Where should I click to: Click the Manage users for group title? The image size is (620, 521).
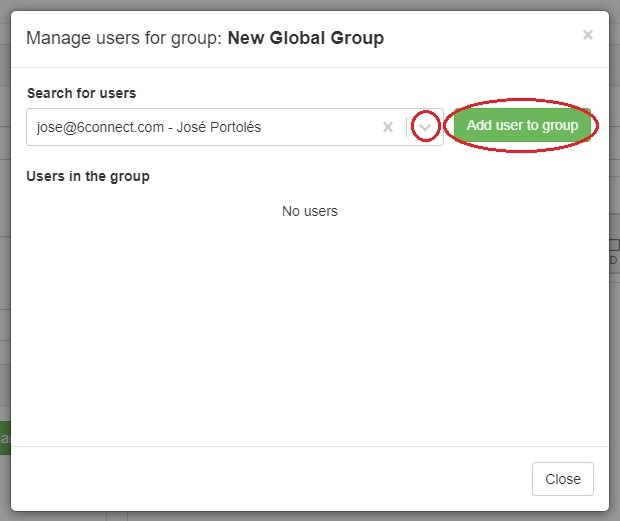point(125,39)
